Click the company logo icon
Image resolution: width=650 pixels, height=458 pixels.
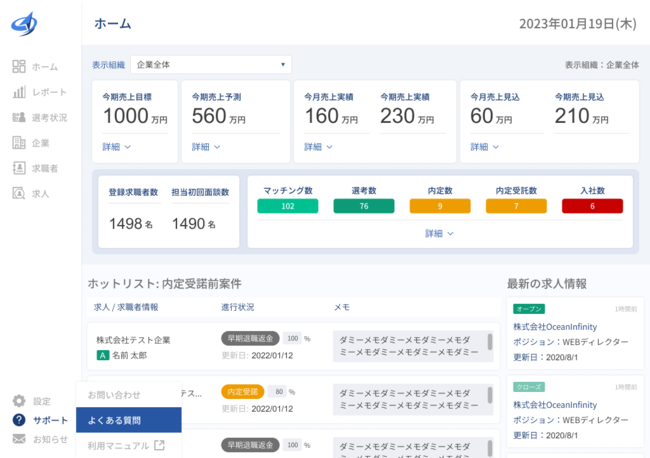pyautogui.click(x=24, y=21)
